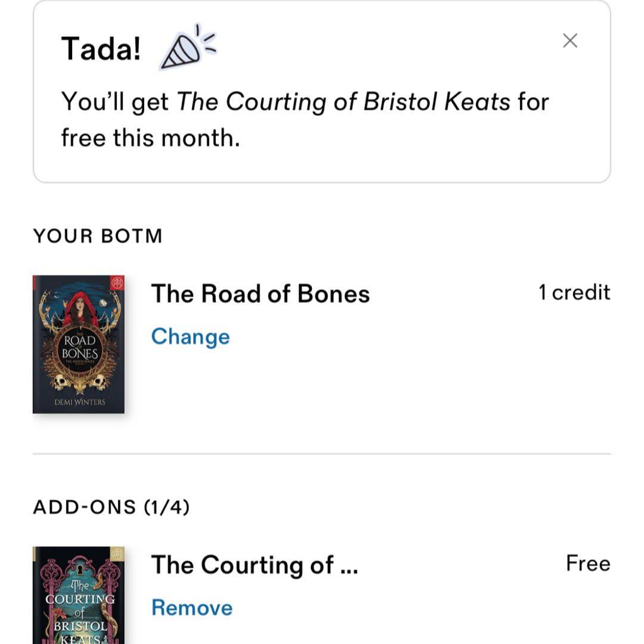Select The Road of Bones title
The image size is (644, 644).
tap(260, 294)
